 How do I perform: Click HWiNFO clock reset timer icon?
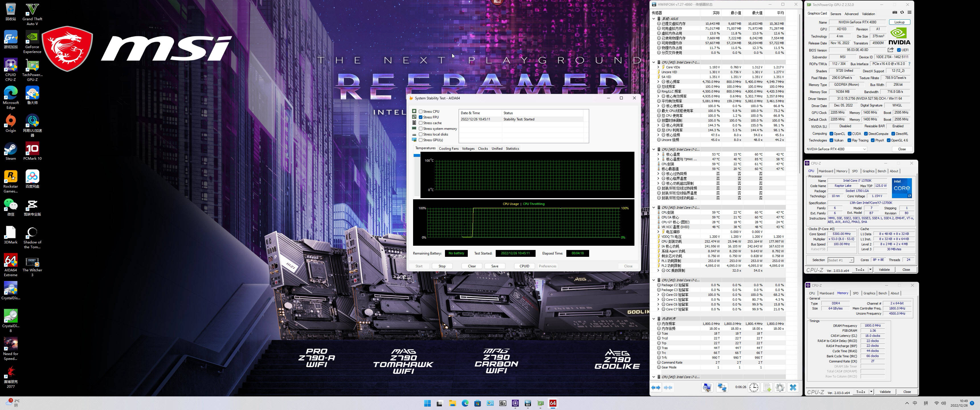[754, 387]
